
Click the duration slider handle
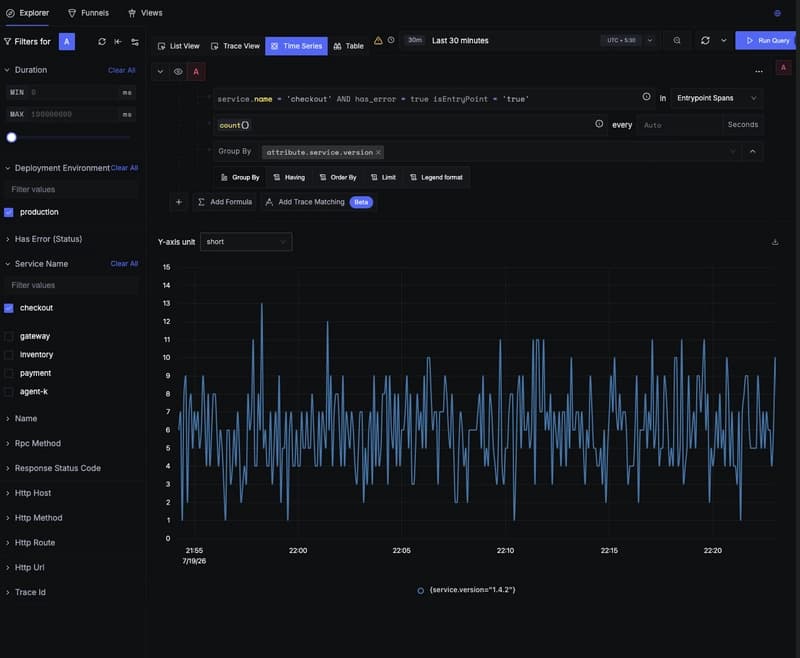tap(11, 137)
